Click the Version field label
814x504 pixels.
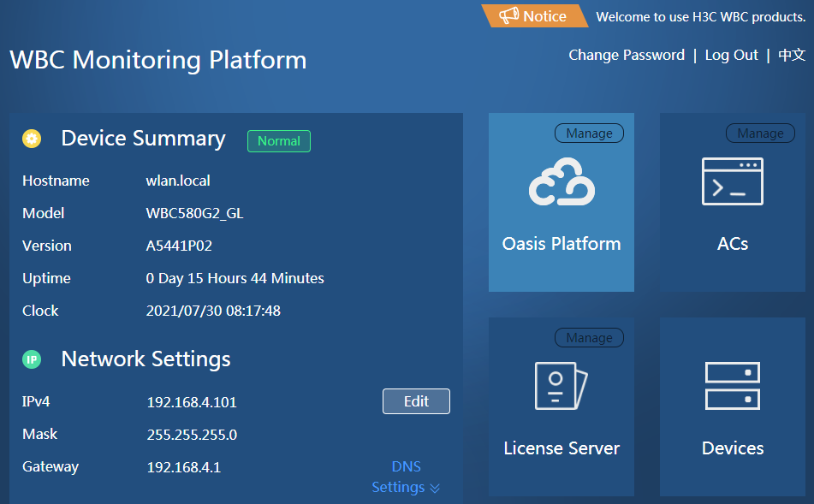click(47, 246)
